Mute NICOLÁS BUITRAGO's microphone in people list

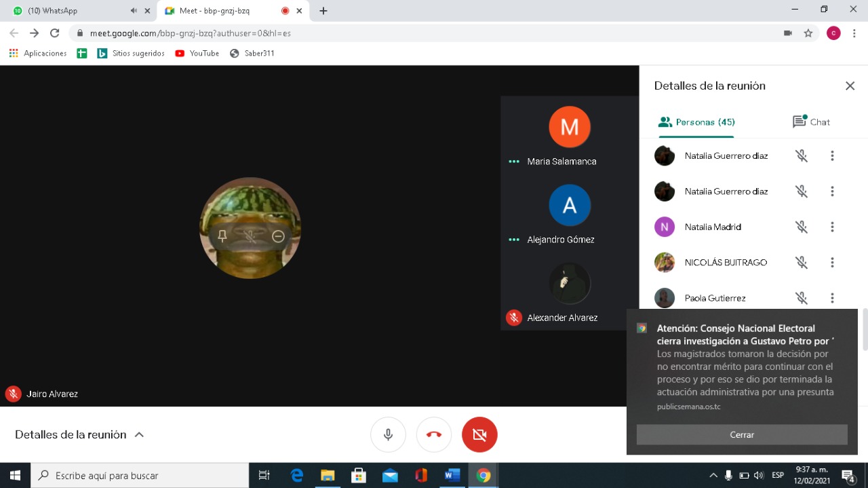pyautogui.click(x=802, y=263)
